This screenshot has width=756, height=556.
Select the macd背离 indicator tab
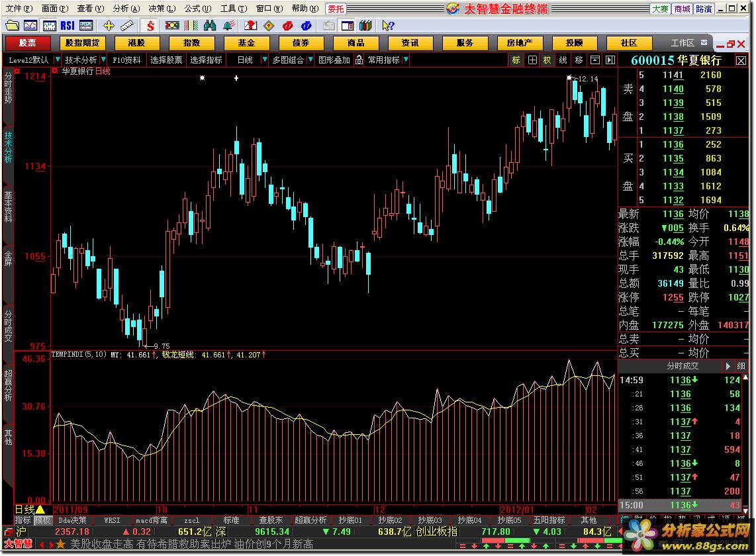152,520
